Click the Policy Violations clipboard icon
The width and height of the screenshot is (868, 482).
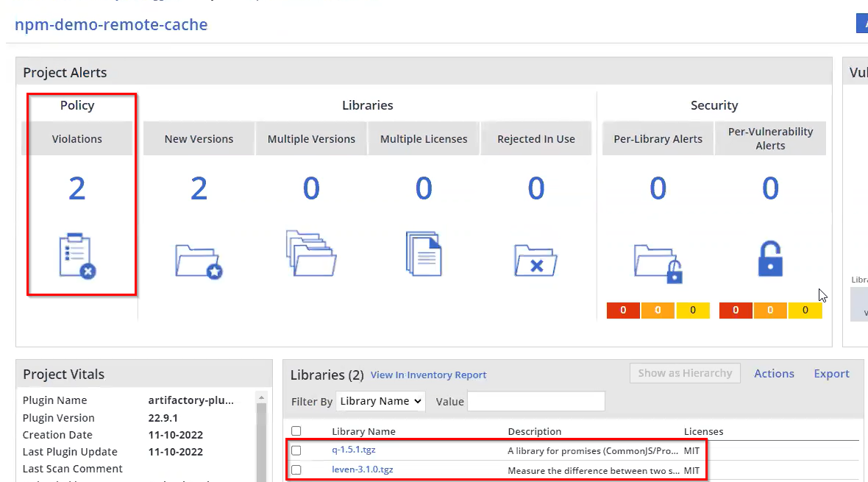pyautogui.click(x=77, y=256)
